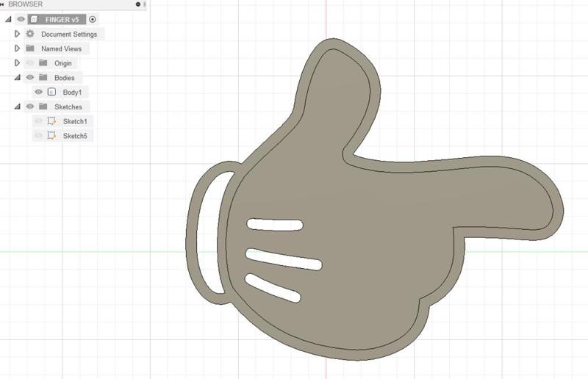Collapse the BROWSER panel via arrow icon
The height and width of the screenshot is (379, 588).
click(x=2, y=4)
